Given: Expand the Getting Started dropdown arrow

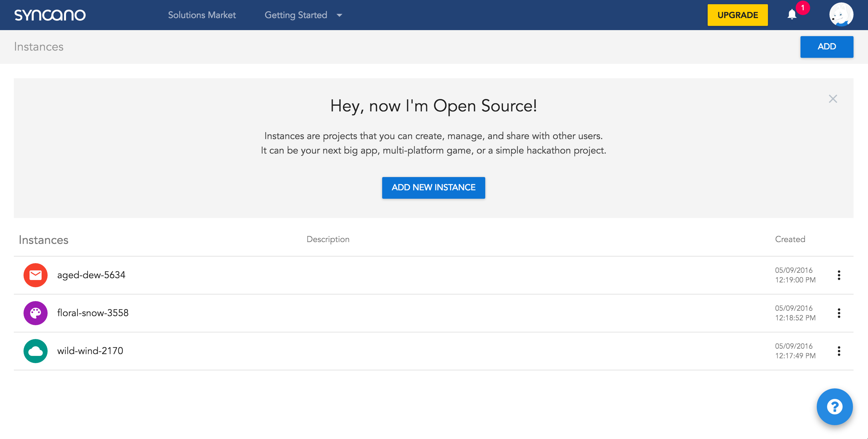Looking at the screenshot, I should coord(339,15).
